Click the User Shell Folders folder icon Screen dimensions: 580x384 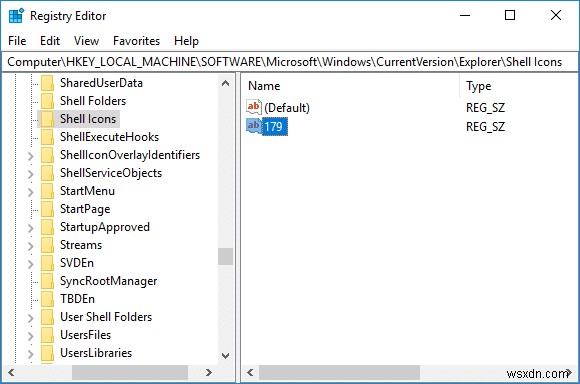tap(47, 317)
